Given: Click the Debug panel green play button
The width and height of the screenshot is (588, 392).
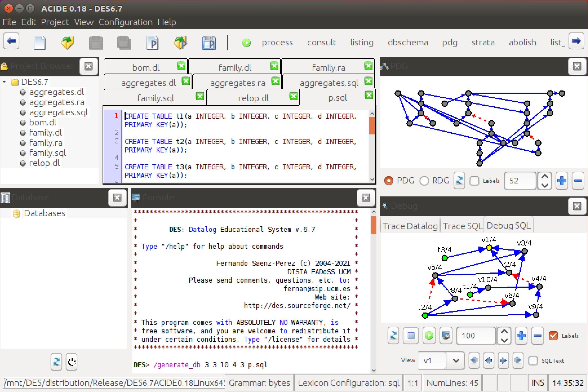Looking at the screenshot, I should [x=429, y=336].
